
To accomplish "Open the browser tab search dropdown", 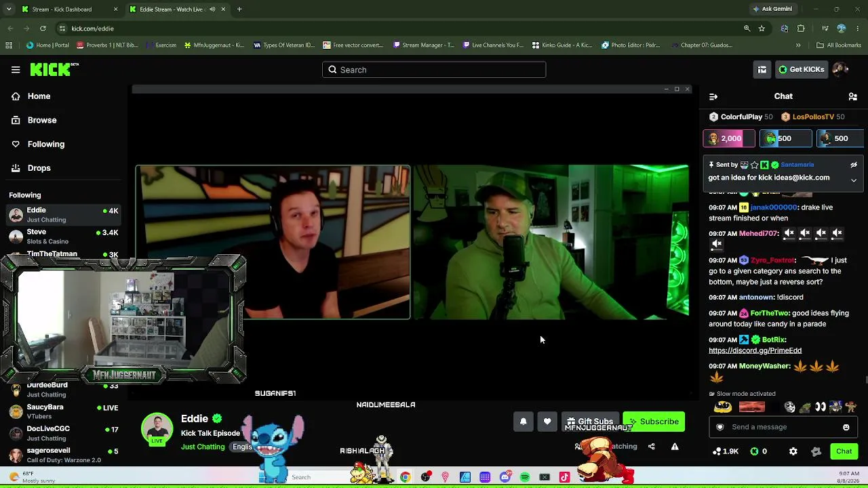I will [x=9, y=9].
